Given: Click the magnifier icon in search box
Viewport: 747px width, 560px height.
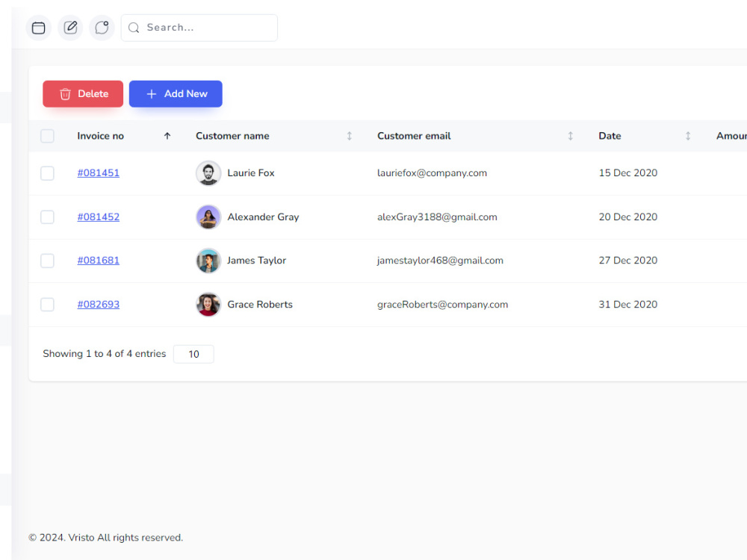Looking at the screenshot, I should (134, 28).
